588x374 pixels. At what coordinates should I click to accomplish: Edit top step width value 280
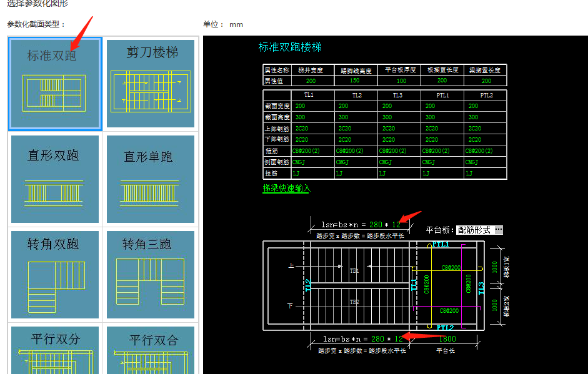point(376,225)
